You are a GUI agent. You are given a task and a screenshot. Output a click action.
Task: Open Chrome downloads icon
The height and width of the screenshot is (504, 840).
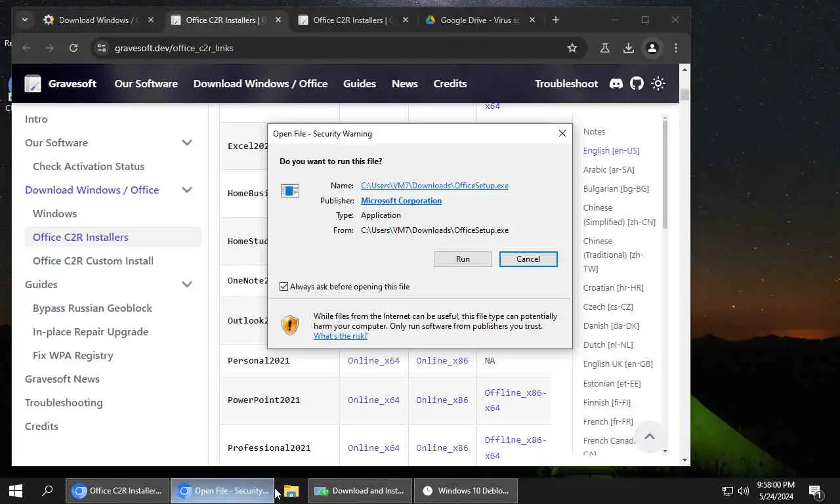pyautogui.click(x=628, y=48)
